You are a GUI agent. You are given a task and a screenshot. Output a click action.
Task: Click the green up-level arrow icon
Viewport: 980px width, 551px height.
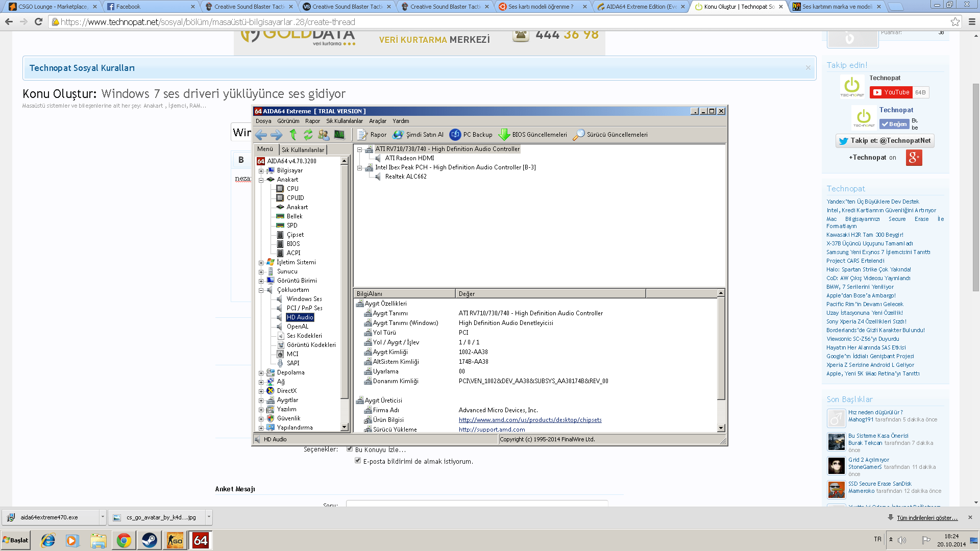click(293, 135)
